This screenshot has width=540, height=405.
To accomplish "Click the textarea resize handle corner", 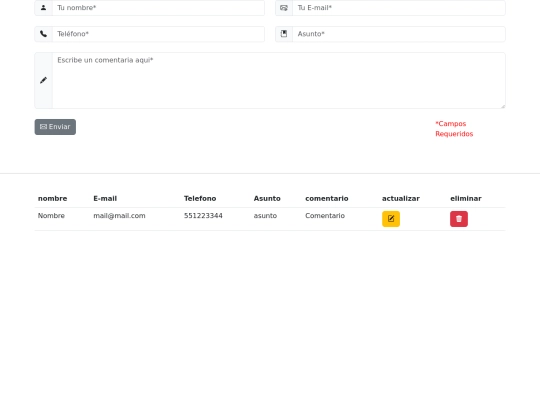I will click(x=503, y=106).
